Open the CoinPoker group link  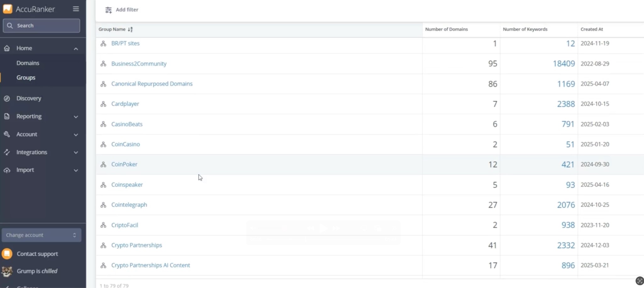[124, 164]
